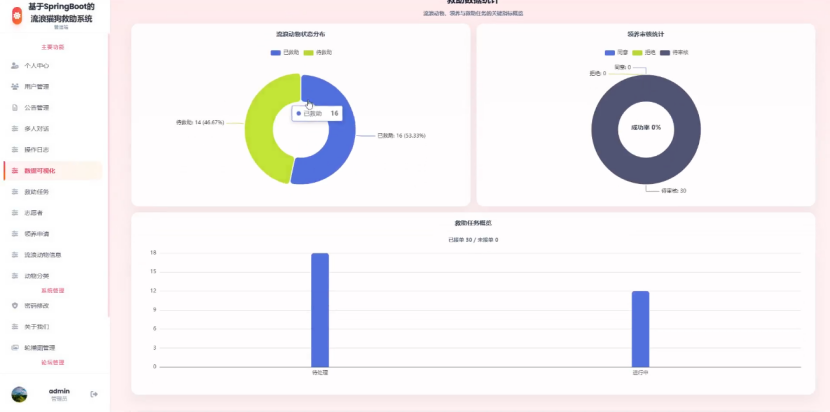Click the 个人中心 person icon
Screen dimensions: 830x412
15,66
